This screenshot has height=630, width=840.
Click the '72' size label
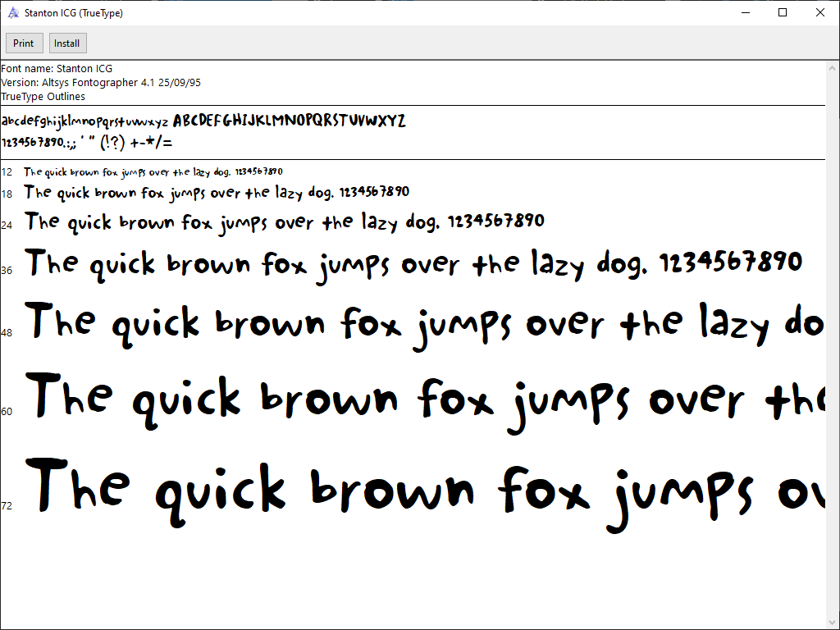pos(7,506)
